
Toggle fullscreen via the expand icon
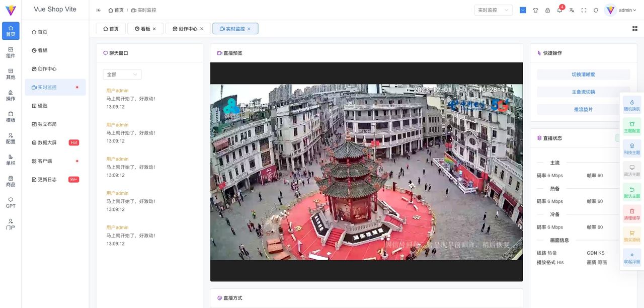[584, 10]
